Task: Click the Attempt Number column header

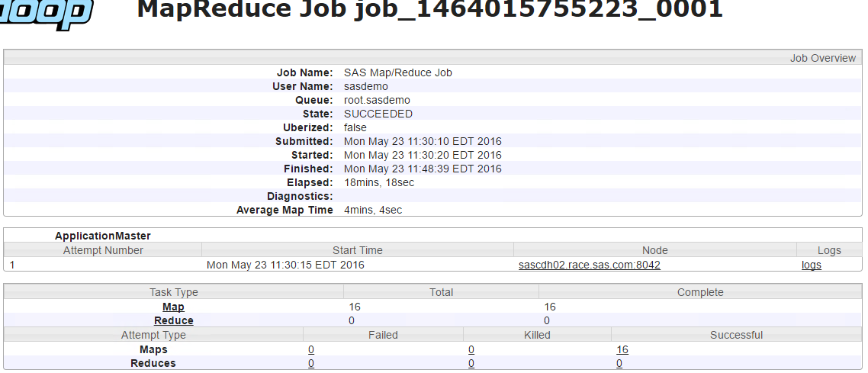Action: pyautogui.click(x=103, y=250)
